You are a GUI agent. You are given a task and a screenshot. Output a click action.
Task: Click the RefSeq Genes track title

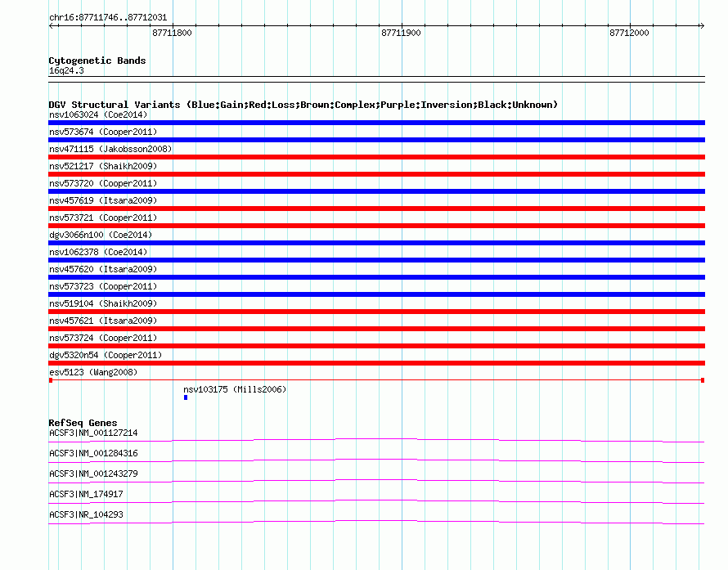click(x=83, y=423)
